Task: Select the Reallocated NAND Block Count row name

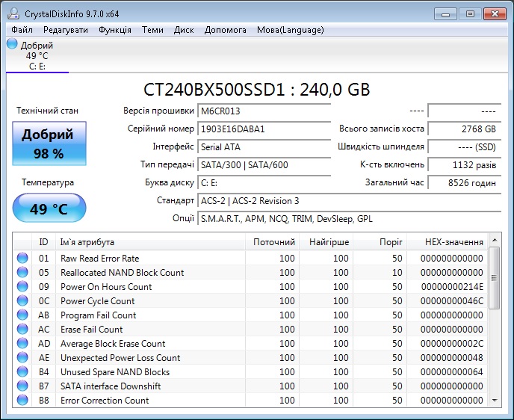Action: click(123, 273)
